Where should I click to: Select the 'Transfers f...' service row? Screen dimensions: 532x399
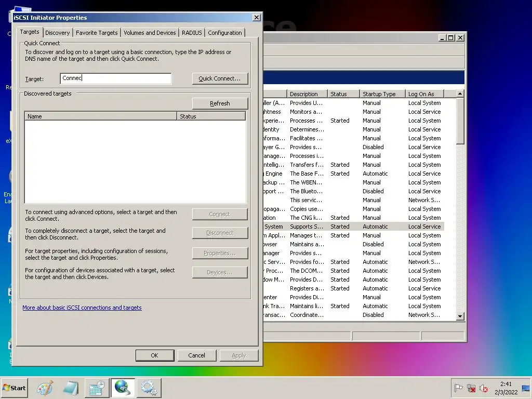tap(353, 165)
